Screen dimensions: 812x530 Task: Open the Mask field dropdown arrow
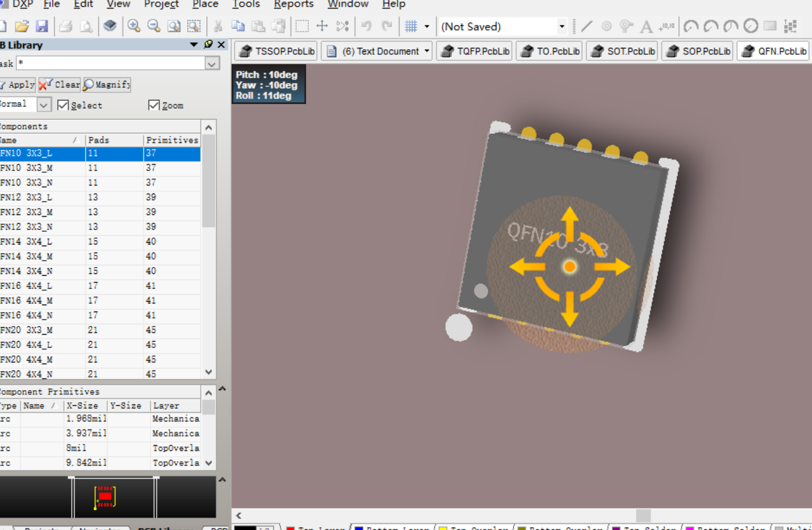(x=212, y=64)
